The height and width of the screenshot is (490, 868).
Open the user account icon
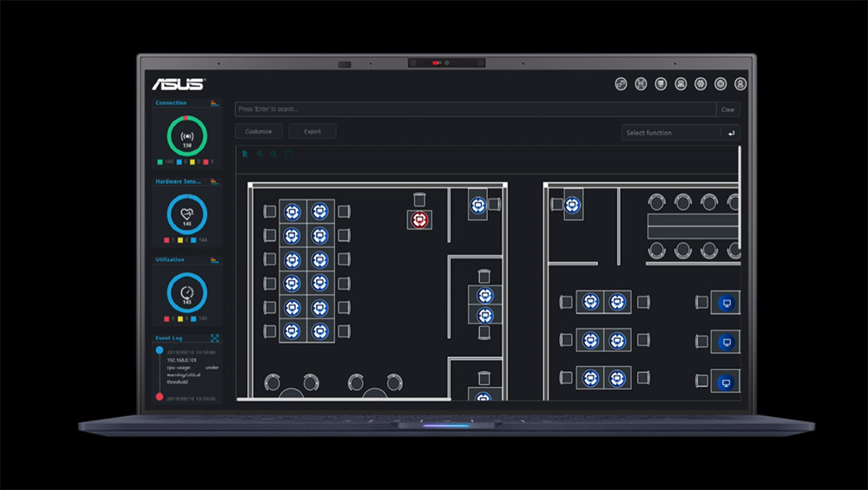(740, 84)
